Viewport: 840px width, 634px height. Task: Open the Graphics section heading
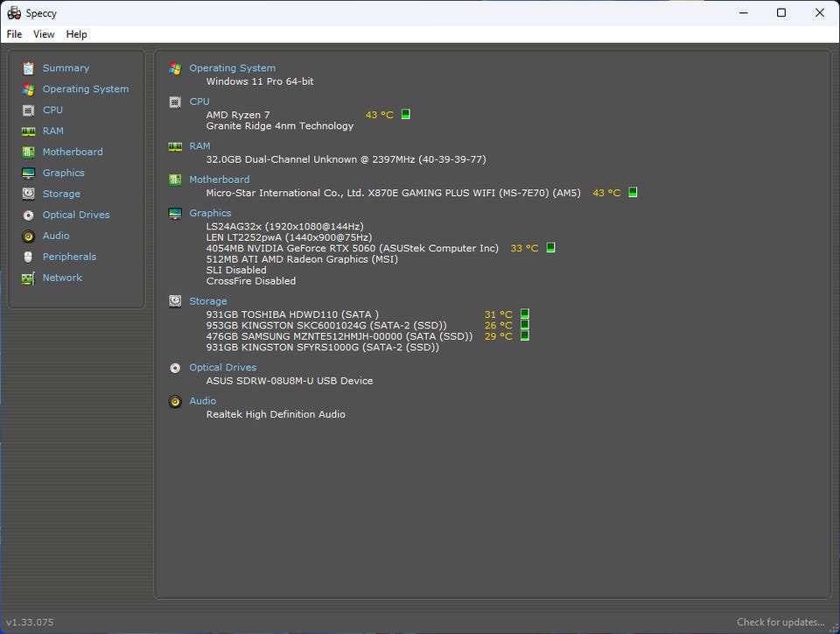click(x=210, y=213)
